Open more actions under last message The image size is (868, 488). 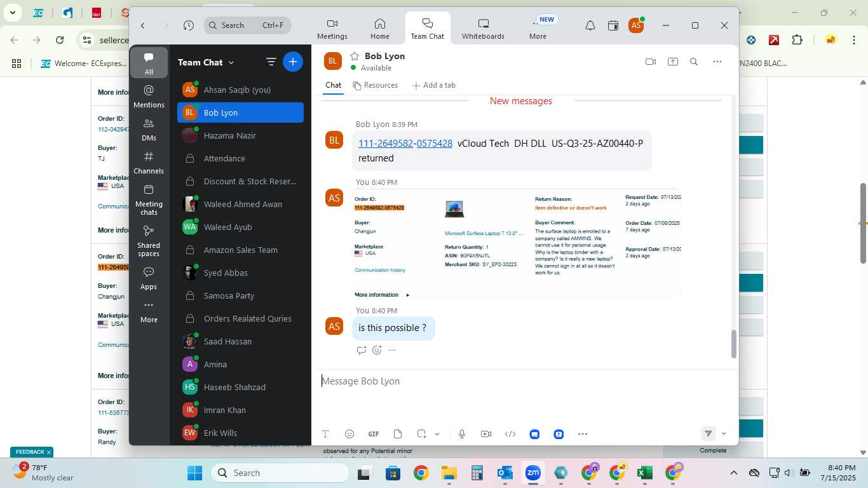click(392, 350)
